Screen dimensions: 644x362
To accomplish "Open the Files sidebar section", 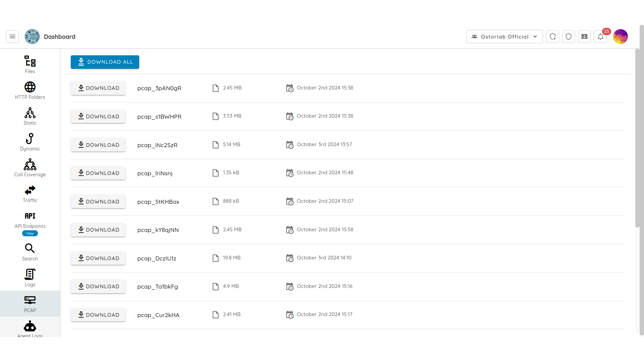I will (x=30, y=64).
